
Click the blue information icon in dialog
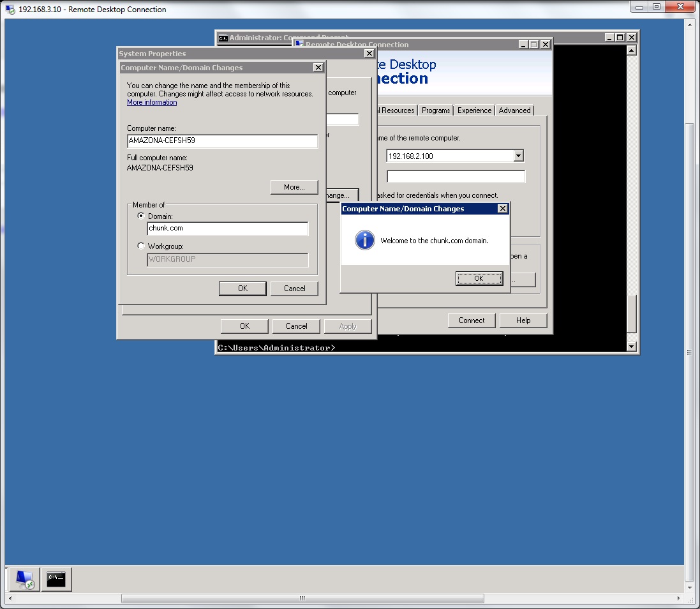coord(364,241)
